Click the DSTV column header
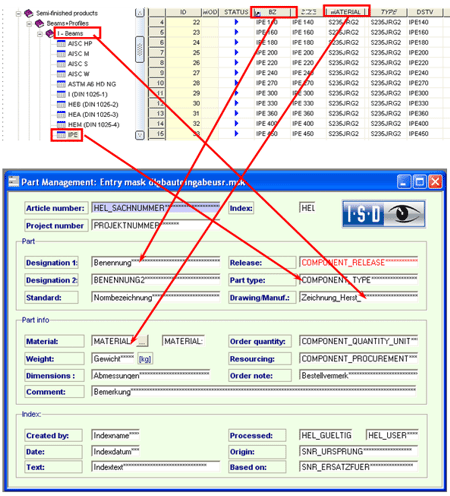Viewport: 450px width, 496px height. [x=425, y=12]
